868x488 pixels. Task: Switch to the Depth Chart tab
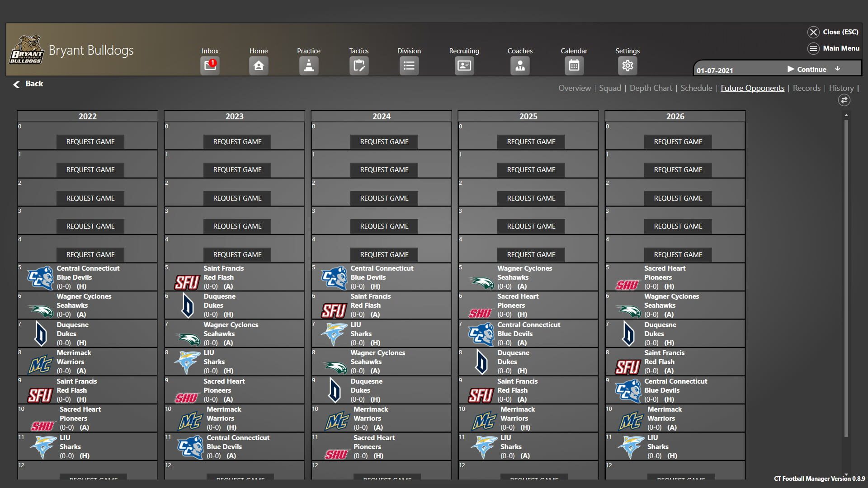click(651, 88)
